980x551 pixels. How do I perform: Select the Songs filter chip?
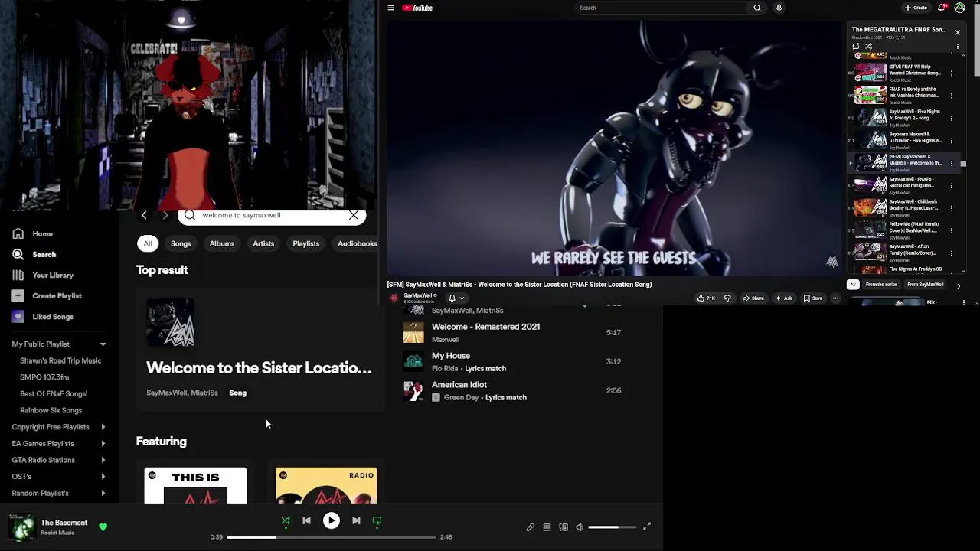[181, 243]
